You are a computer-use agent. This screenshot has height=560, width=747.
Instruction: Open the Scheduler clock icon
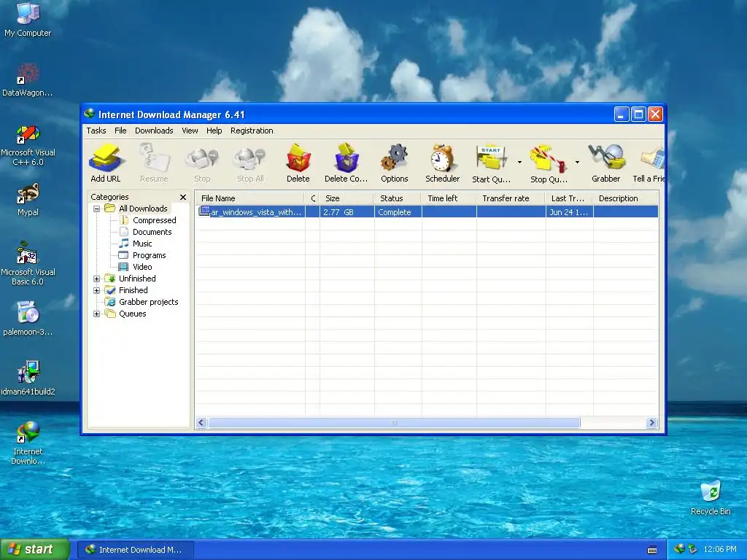click(x=443, y=158)
